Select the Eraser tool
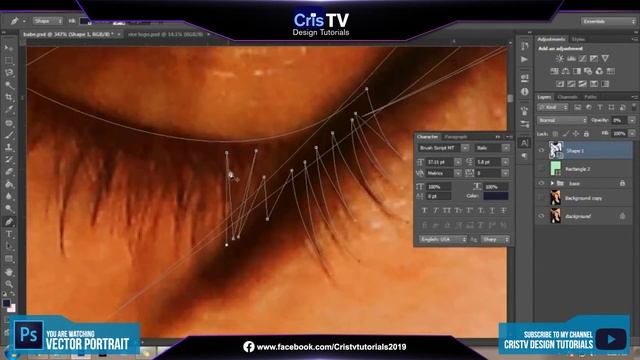The width and height of the screenshot is (640, 360). [x=9, y=172]
